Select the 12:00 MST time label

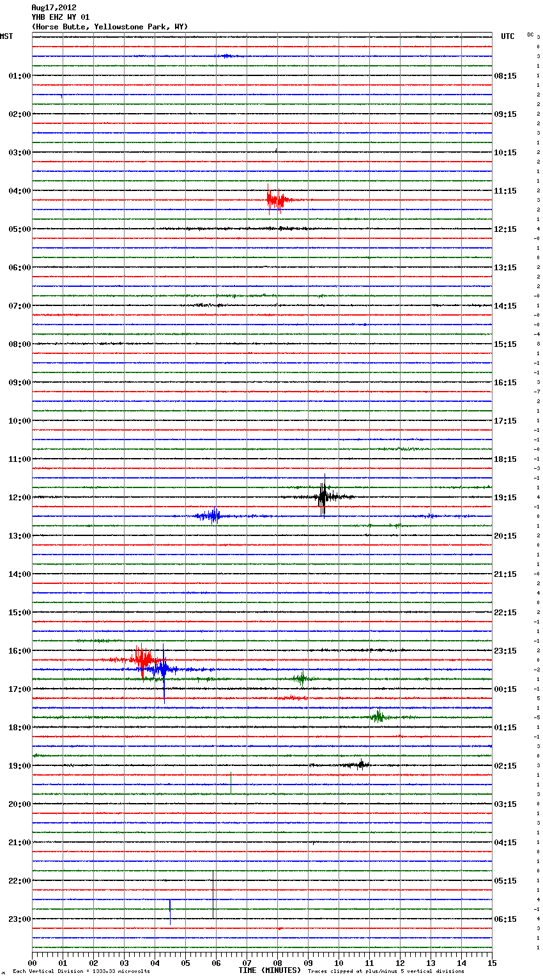tap(20, 498)
